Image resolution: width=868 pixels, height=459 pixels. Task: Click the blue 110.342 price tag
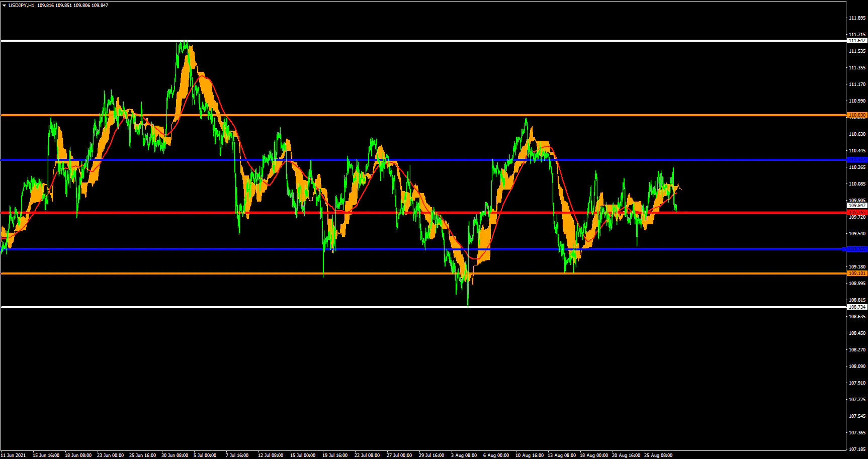click(857, 160)
